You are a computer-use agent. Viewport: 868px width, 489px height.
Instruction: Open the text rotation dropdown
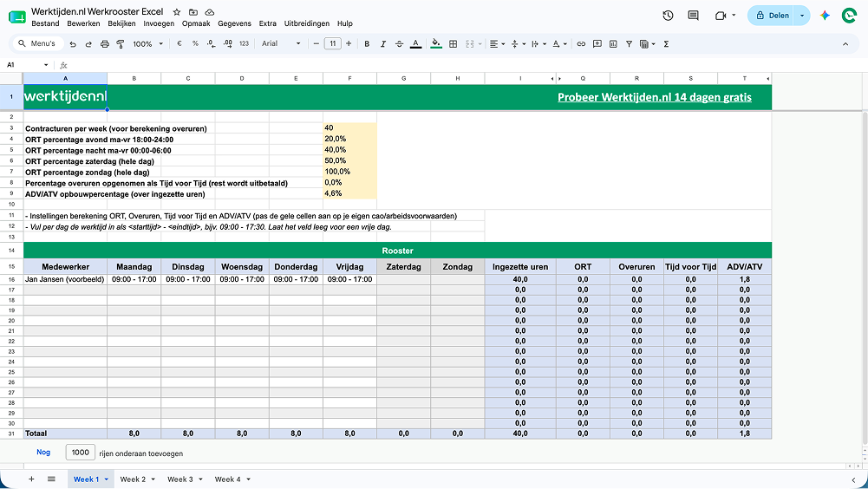(559, 43)
